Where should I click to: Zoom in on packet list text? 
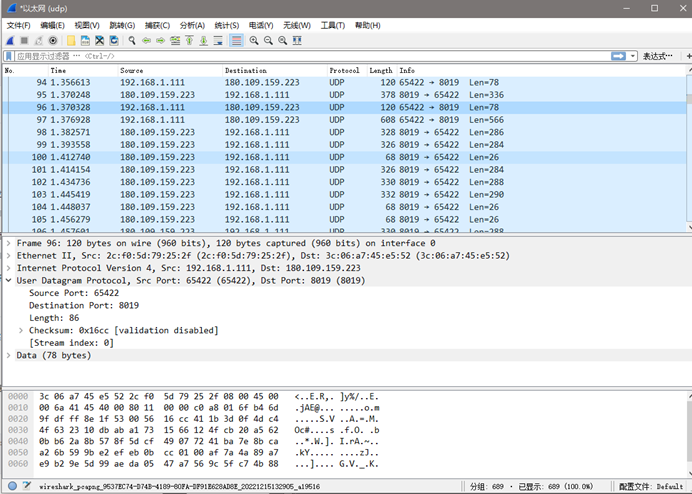pyautogui.click(x=255, y=41)
